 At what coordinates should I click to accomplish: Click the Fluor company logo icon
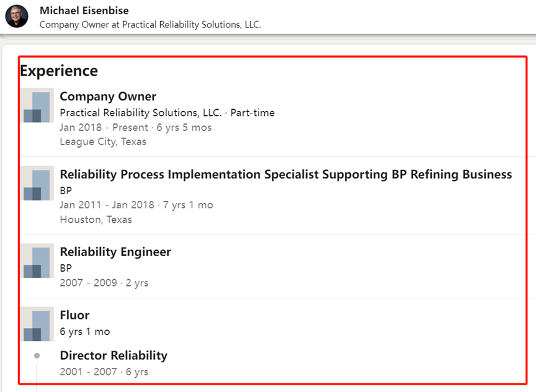pyautogui.click(x=37, y=324)
